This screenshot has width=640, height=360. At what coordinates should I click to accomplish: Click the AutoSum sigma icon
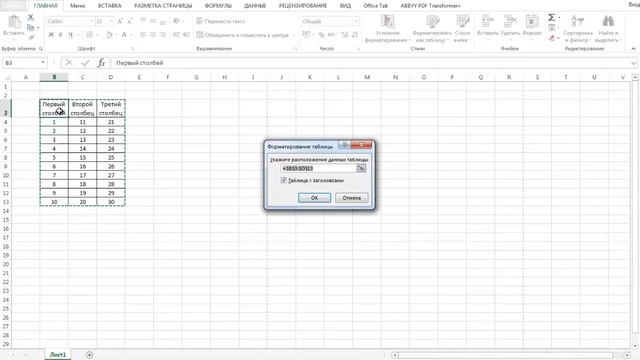[x=551, y=18]
